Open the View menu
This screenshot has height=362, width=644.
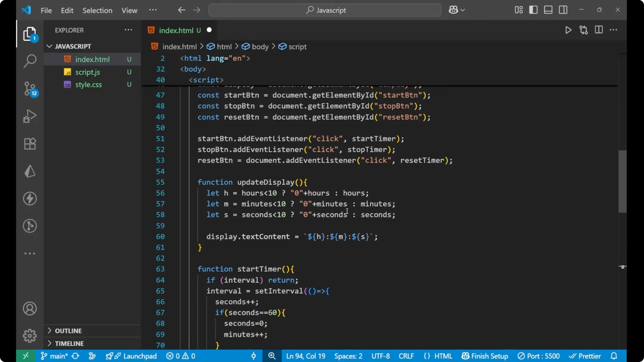129,10
